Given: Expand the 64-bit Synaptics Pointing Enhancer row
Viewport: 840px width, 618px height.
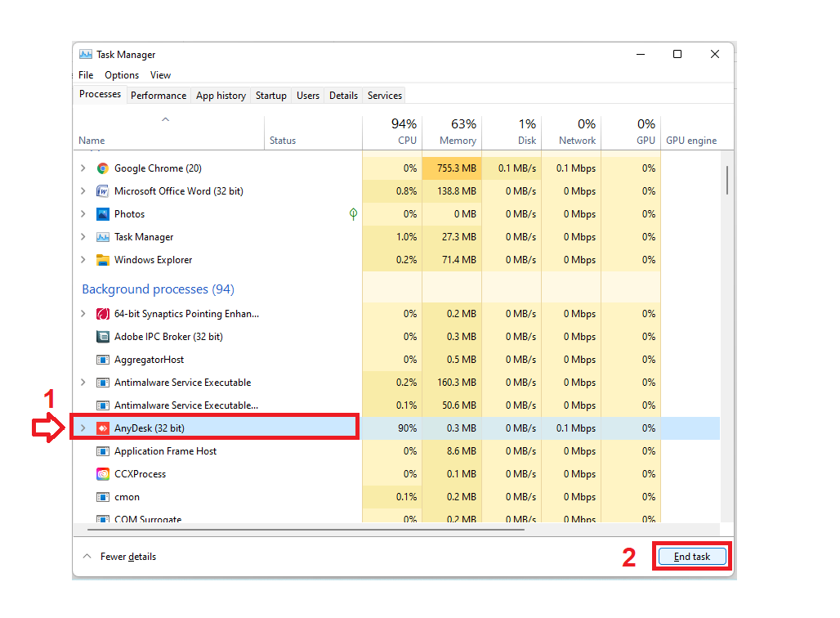Looking at the screenshot, I should coord(83,314).
